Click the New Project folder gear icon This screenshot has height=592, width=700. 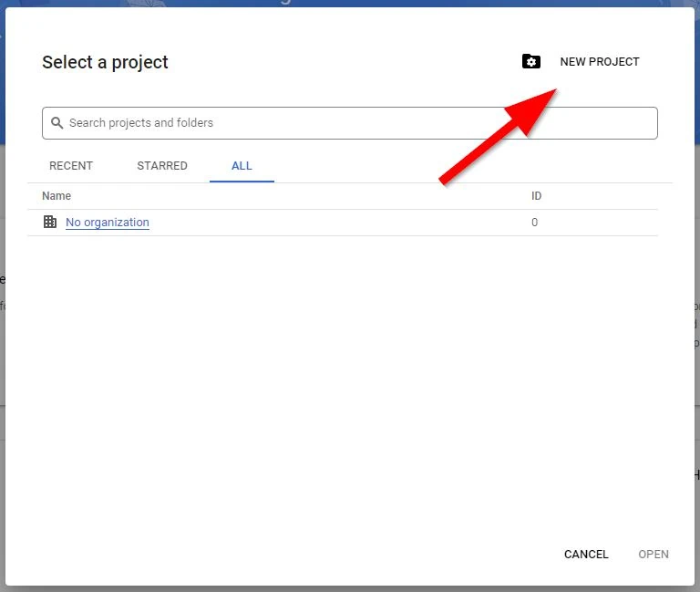tap(530, 61)
